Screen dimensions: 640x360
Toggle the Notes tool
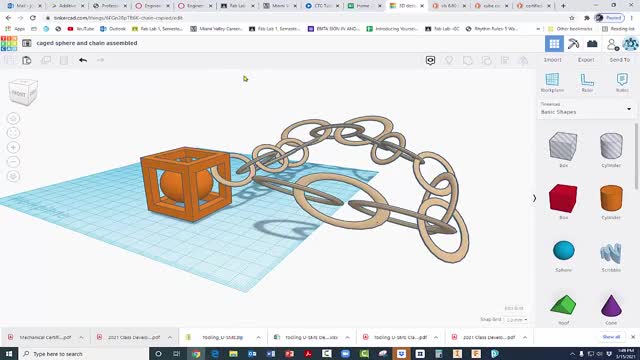coord(622,82)
